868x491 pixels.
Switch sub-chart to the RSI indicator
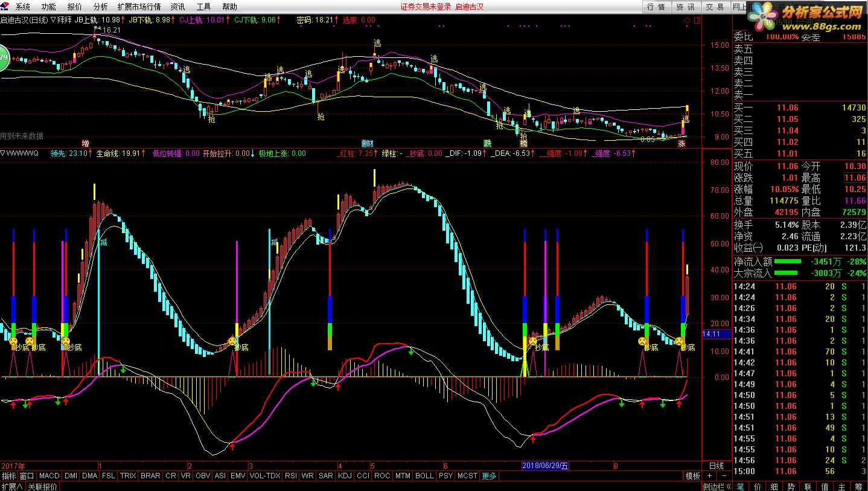click(291, 476)
